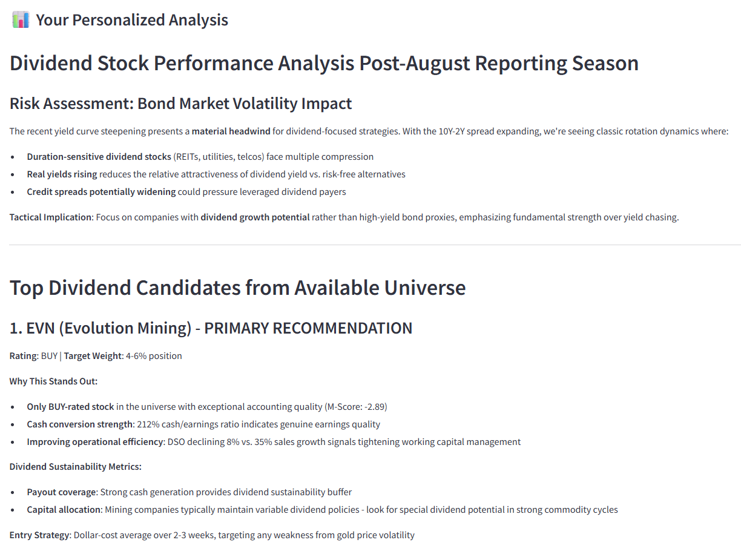
Task: Click the bar chart icon beside the title
Action: coord(21,19)
